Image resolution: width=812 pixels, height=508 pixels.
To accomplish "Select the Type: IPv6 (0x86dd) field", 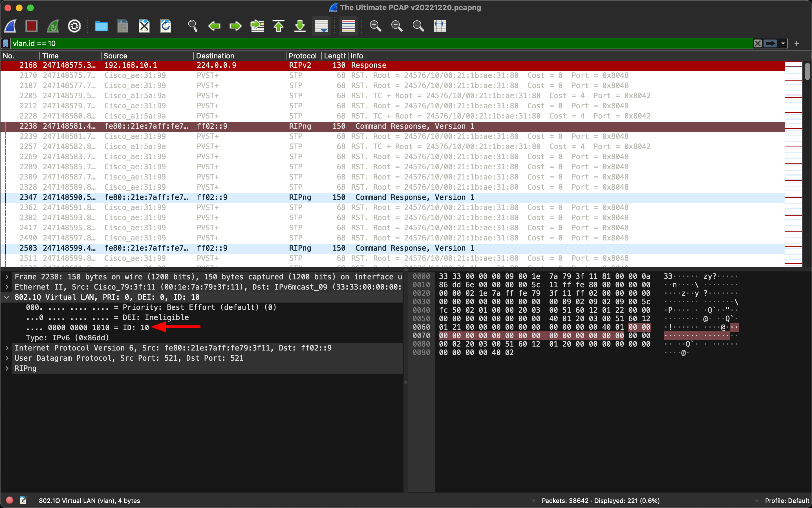I will (x=67, y=338).
